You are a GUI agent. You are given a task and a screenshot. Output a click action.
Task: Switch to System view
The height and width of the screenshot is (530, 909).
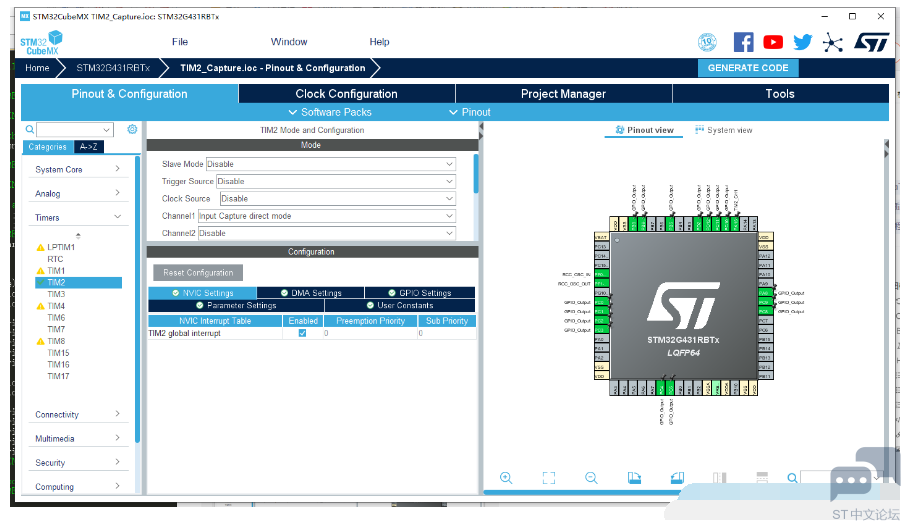[723, 130]
